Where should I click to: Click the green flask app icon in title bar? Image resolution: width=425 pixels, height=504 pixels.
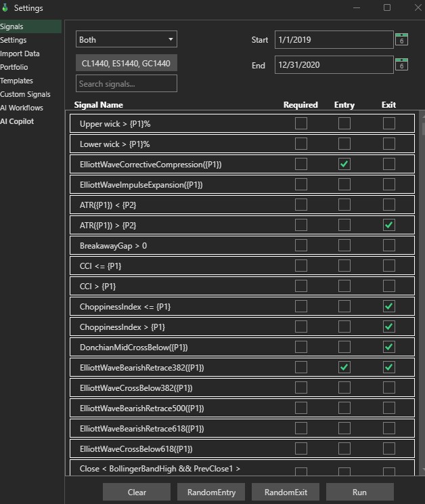[x=5, y=7]
